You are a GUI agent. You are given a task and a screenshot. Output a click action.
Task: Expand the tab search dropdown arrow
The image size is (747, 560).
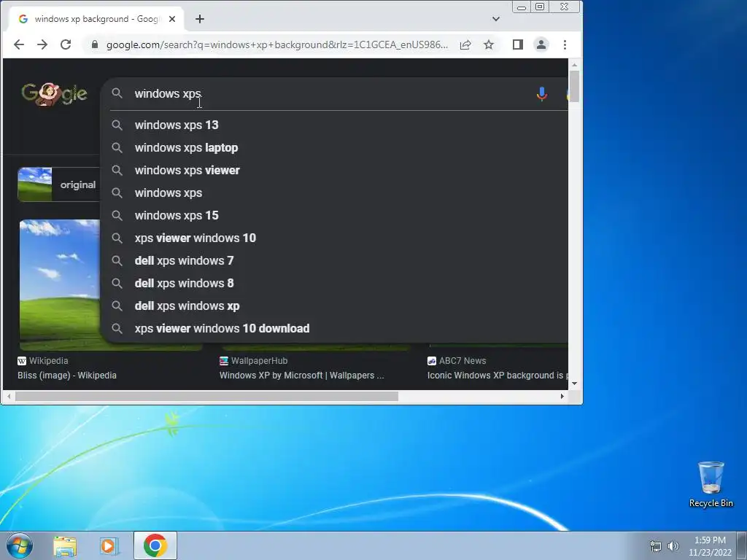coord(496,19)
